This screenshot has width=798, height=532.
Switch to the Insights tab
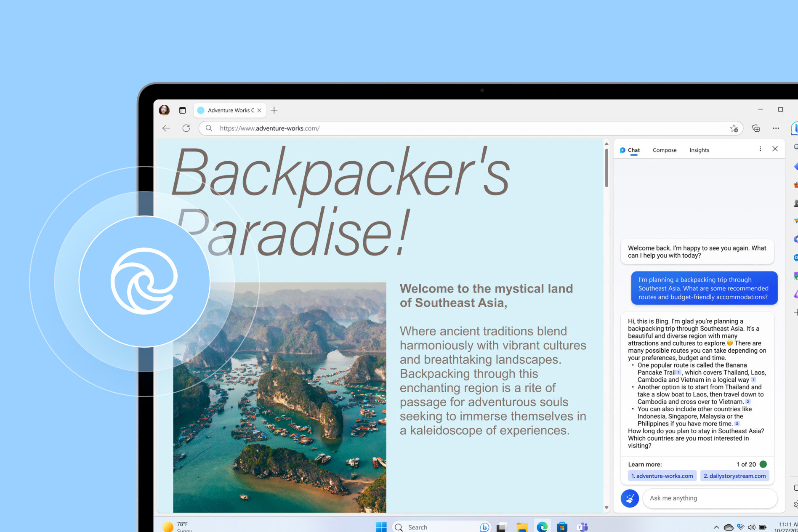click(699, 150)
